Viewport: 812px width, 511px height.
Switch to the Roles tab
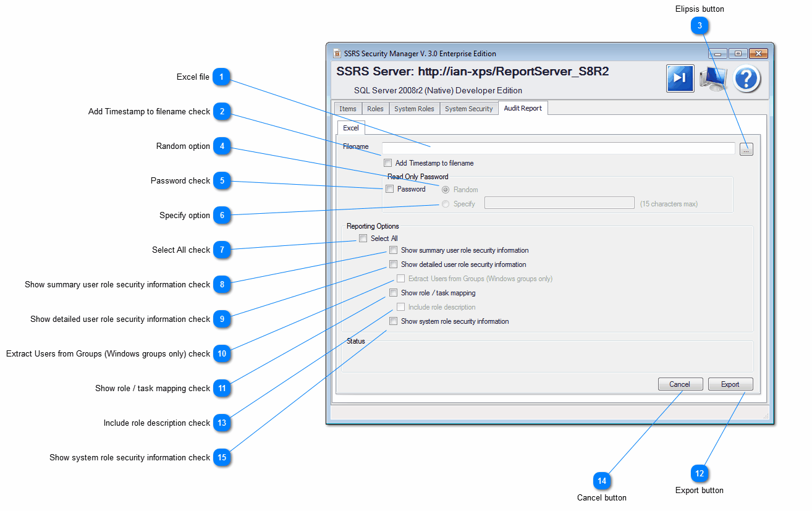click(375, 109)
